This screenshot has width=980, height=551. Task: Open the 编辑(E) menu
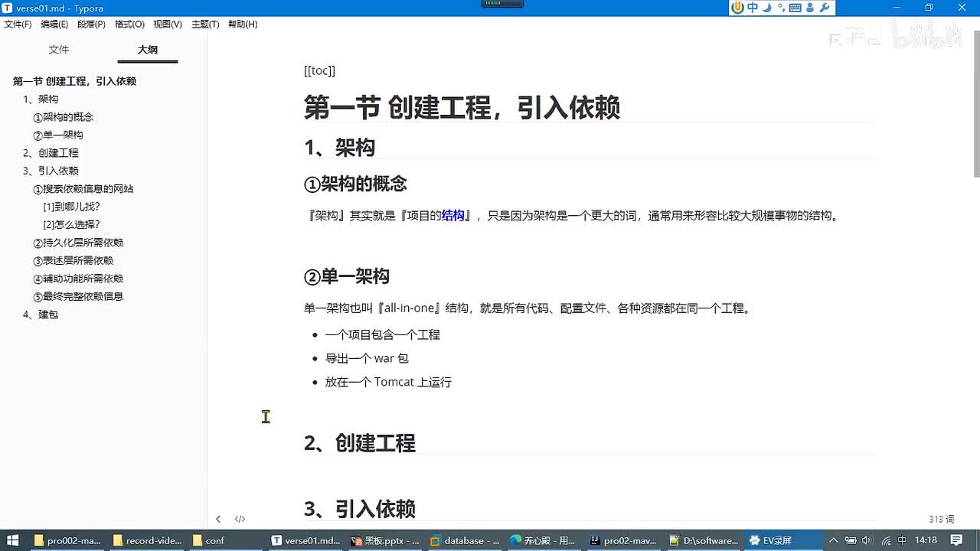[x=54, y=24]
